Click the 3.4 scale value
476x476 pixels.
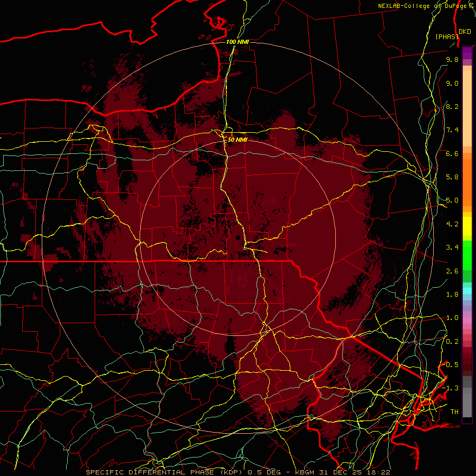[x=452, y=248]
